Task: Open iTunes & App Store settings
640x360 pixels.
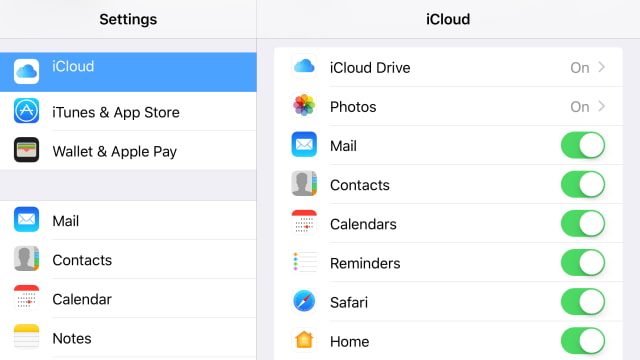Action: coord(128,111)
